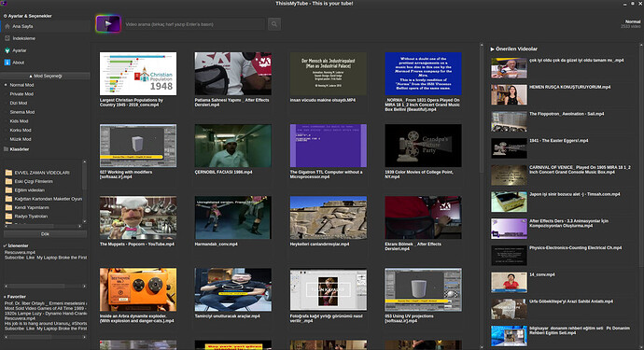The image size is (644, 350).
Task: Click the Ayarlar & Seçenekler header
Action: 28,16
